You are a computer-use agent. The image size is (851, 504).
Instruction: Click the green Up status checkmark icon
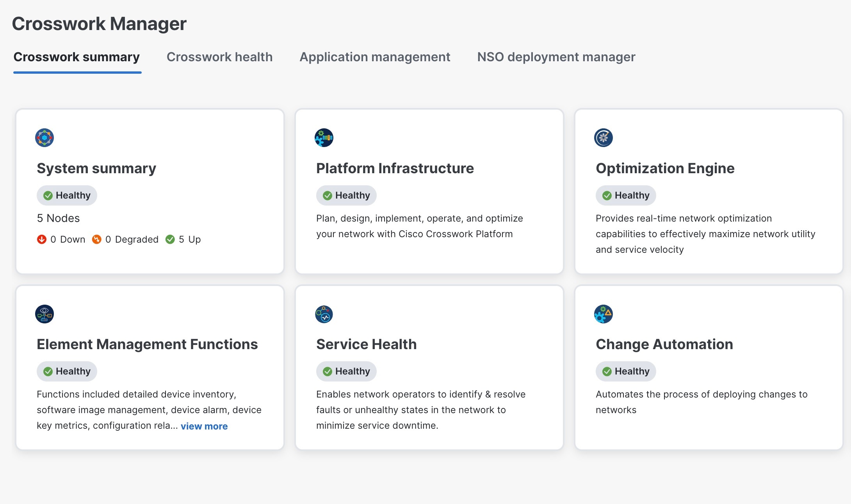170,239
